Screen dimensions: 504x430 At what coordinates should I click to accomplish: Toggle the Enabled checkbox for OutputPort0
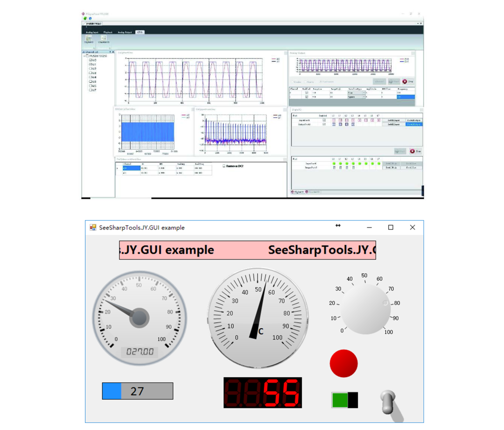pos(324,124)
